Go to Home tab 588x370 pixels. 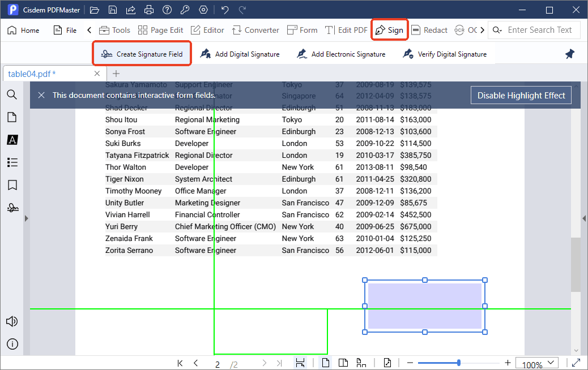[x=23, y=30]
